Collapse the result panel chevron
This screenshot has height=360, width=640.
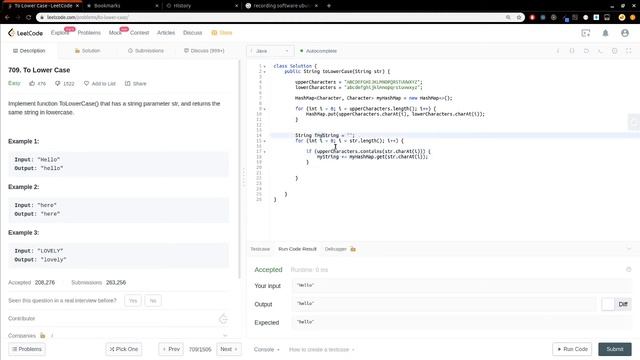(629, 249)
